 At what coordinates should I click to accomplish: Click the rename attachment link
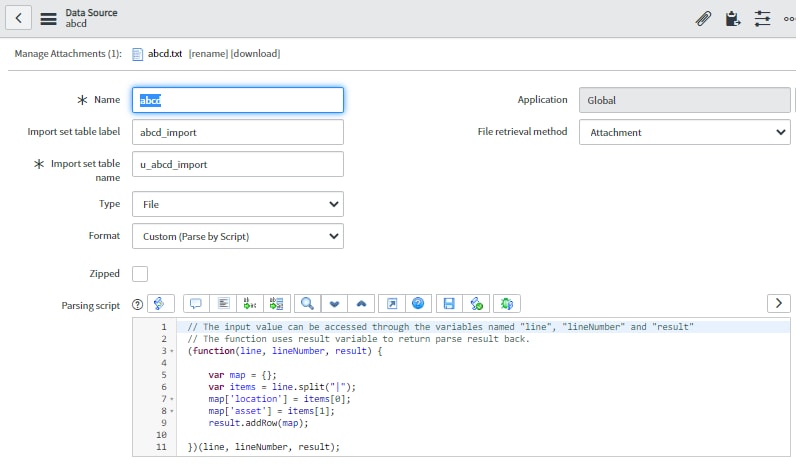pos(207,53)
